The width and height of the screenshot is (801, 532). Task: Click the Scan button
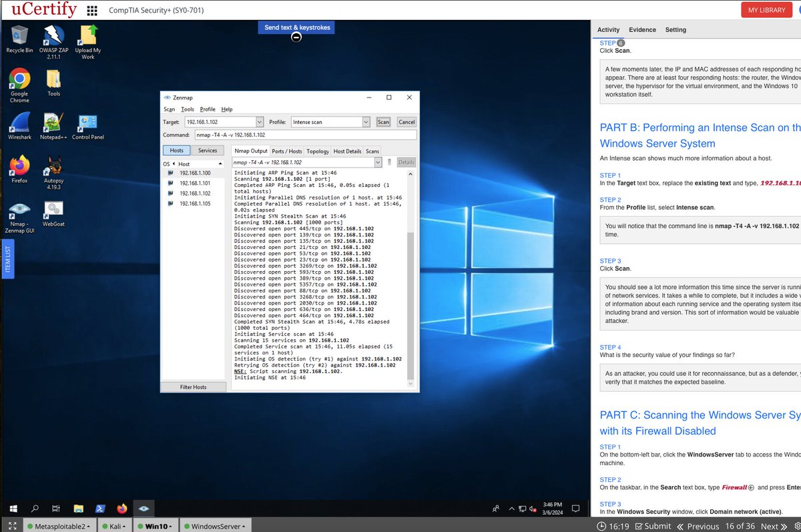[x=383, y=122]
